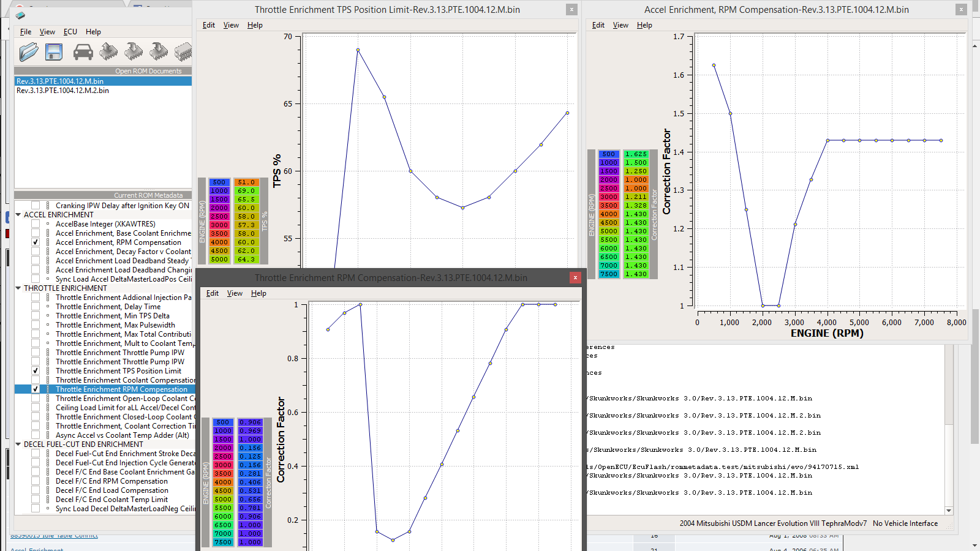Click the log panel scrollbar down arrow

(949, 511)
